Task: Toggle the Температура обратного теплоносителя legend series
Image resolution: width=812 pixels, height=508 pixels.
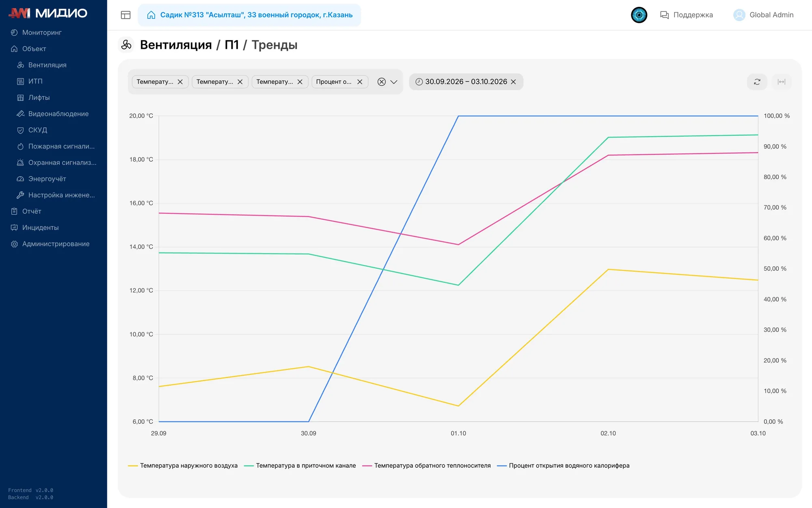Action: 426,466
